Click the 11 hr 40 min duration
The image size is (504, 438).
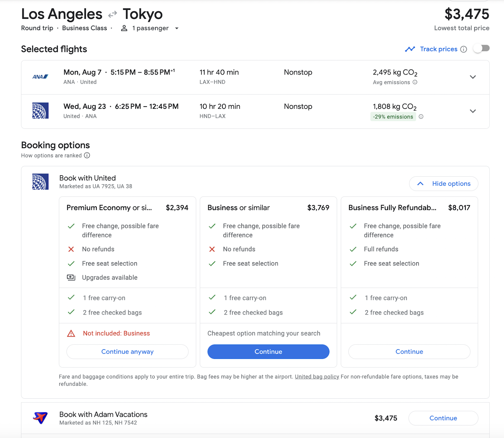pyautogui.click(x=219, y=72)
